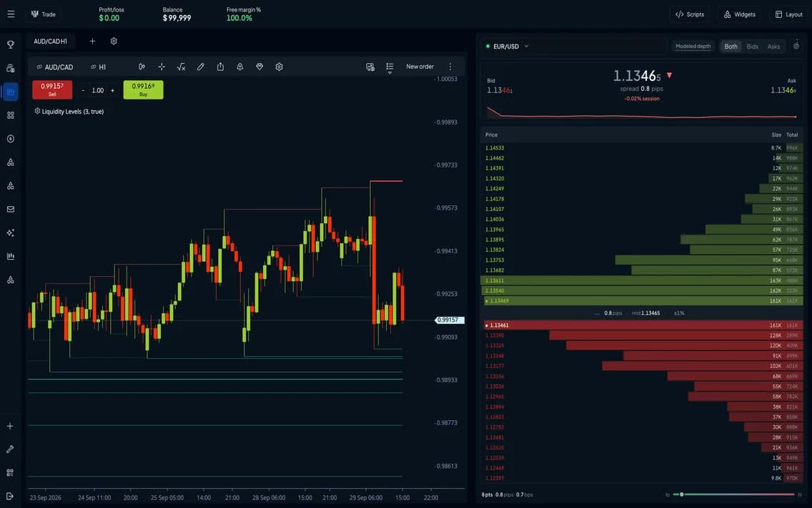Click the logout icon at sidebar bottom
Image resolution: width=812 pixels, height=508 pixels.
click(10, 496)
